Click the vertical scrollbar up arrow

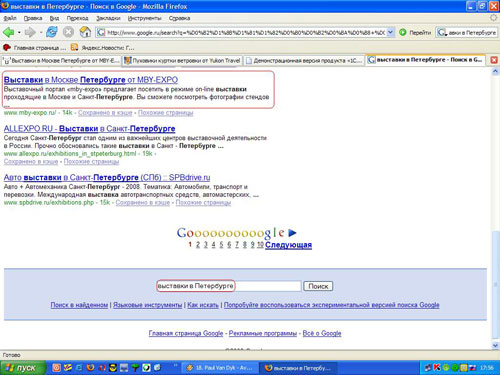point(495,71)
